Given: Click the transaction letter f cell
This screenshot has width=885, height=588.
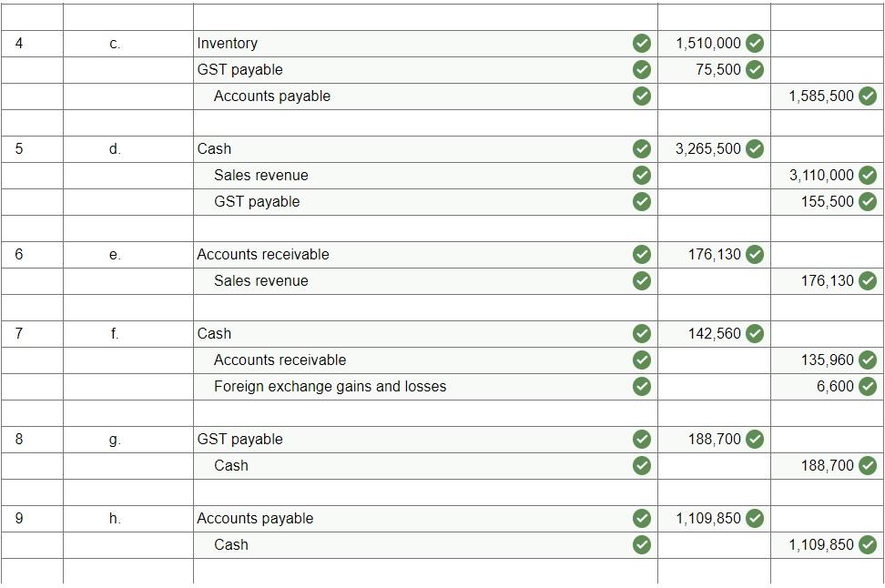Looking at the screenshot, I should coord(114,333).
